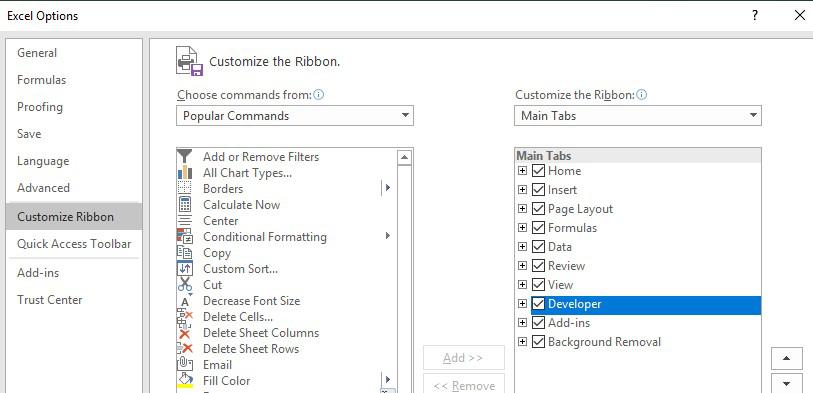
Task: Uncheck the Review tab checkbox
Action: (538, 266)
